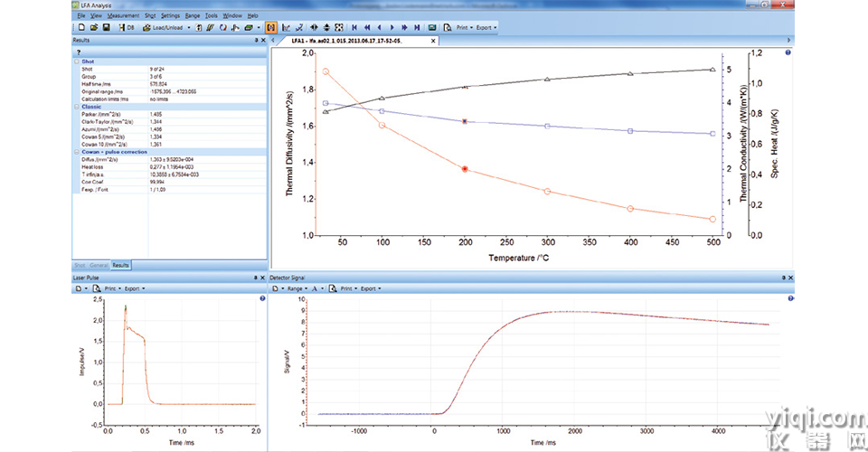Open the View menu
The height and width of the screenshot is (452, 868).
pyautogui.click(x=96, y=15)
